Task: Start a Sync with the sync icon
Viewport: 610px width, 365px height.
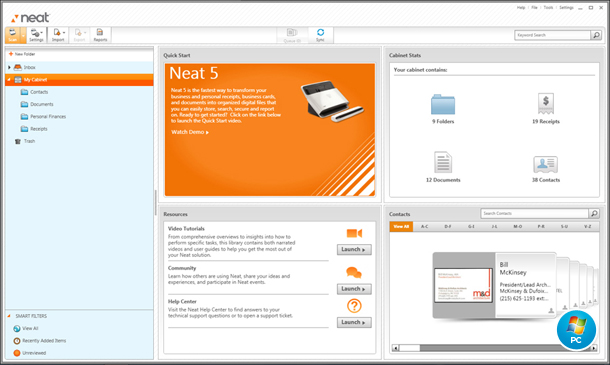Action: (320, 35)
